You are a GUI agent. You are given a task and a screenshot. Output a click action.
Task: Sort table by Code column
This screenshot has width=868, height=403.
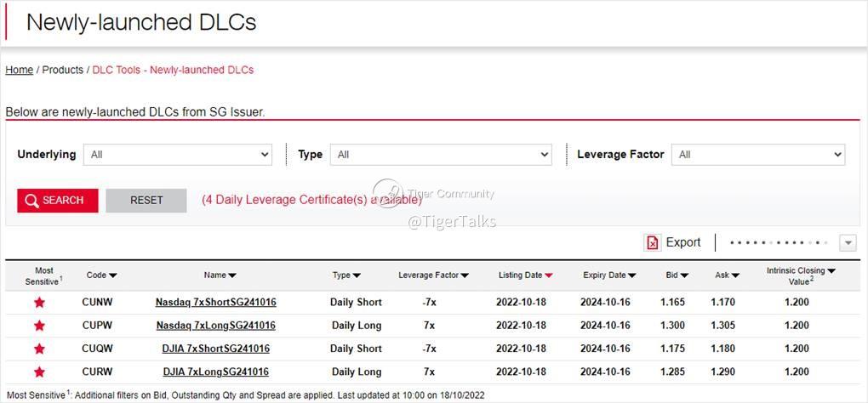[x=101, y=275]
